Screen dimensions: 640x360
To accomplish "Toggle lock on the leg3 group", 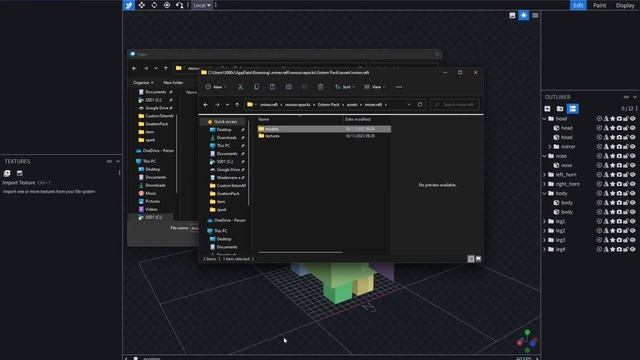I will pyautogui.click(x=626, y=240).
